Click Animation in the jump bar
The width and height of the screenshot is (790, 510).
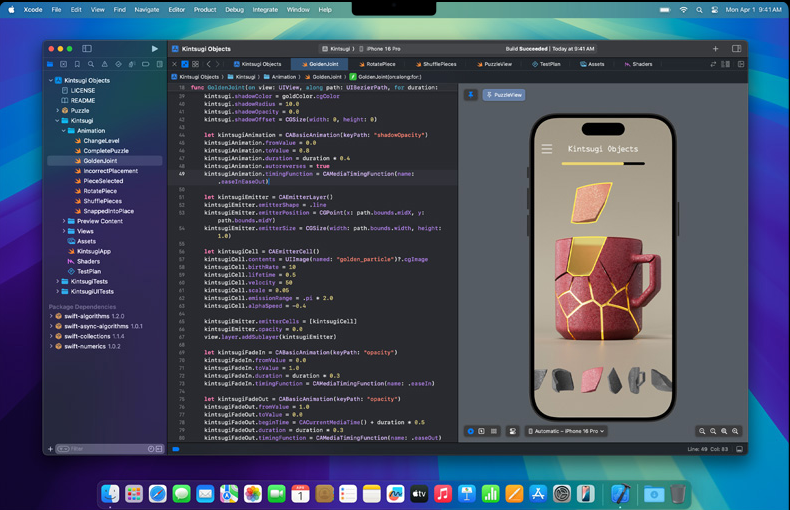[x=280, y=77]
